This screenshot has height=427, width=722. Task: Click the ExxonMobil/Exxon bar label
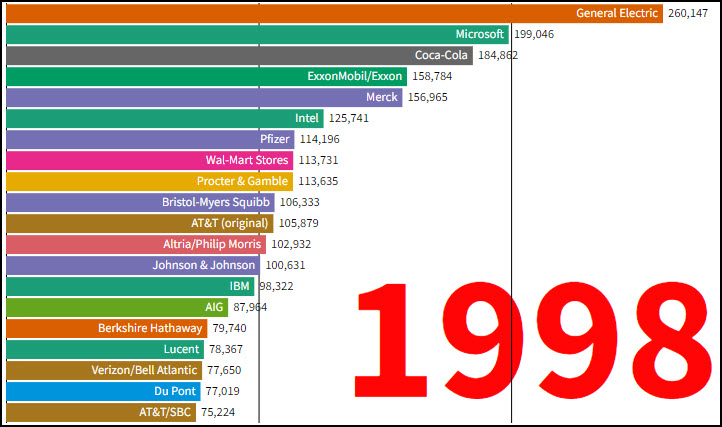tap(355, 76)
